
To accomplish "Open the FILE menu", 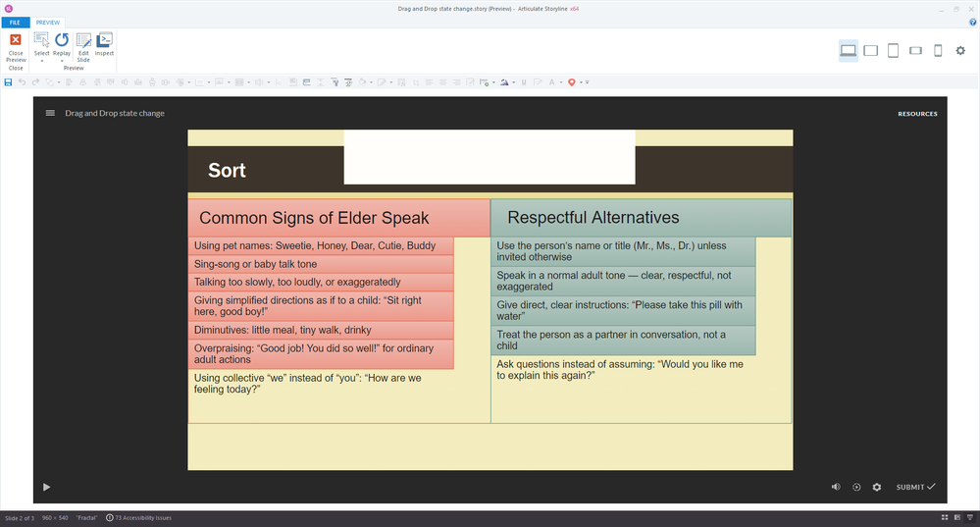I will [x=15, y=22].
